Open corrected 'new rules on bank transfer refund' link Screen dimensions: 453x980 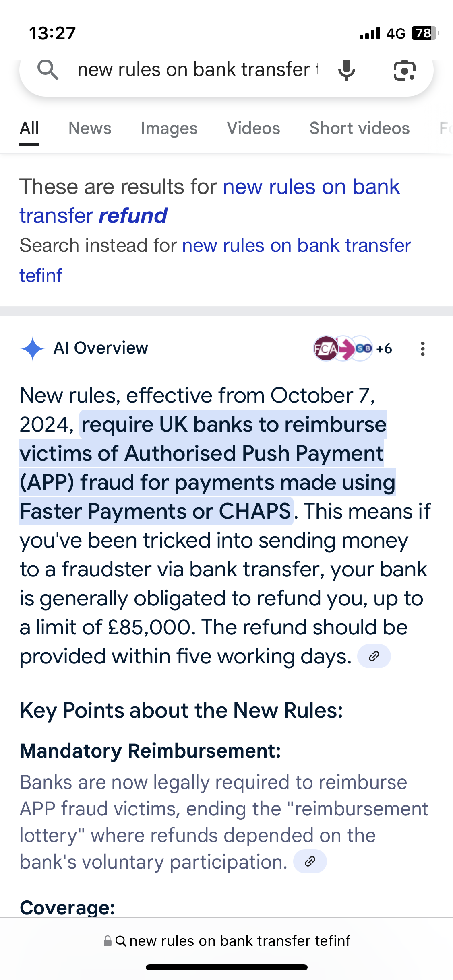[x=209, y=201]
